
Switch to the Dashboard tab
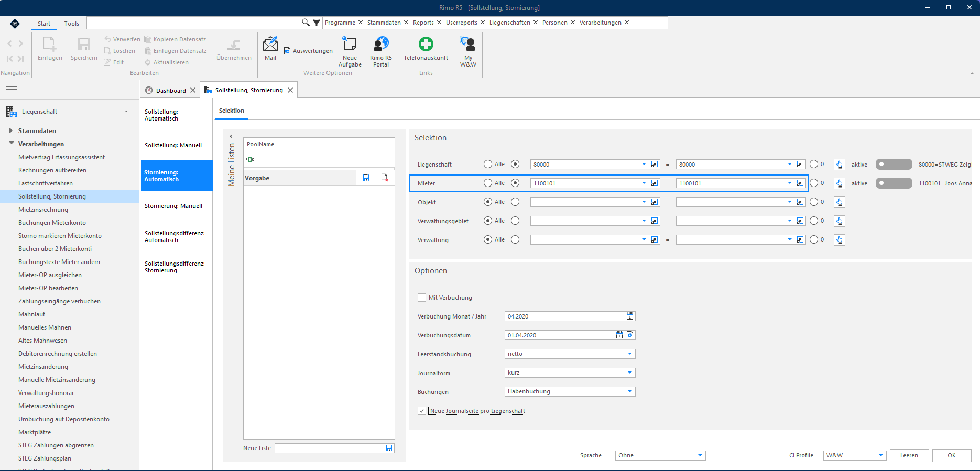(171, 90)
